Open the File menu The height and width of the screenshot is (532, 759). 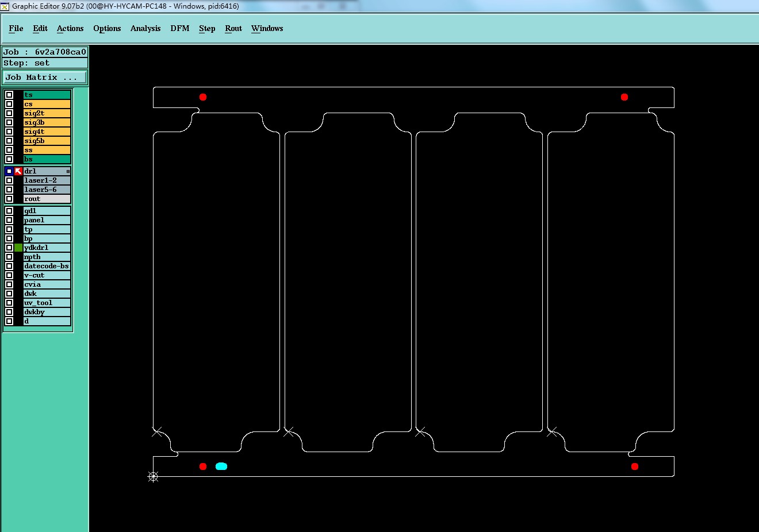click(x=16, y=28)
